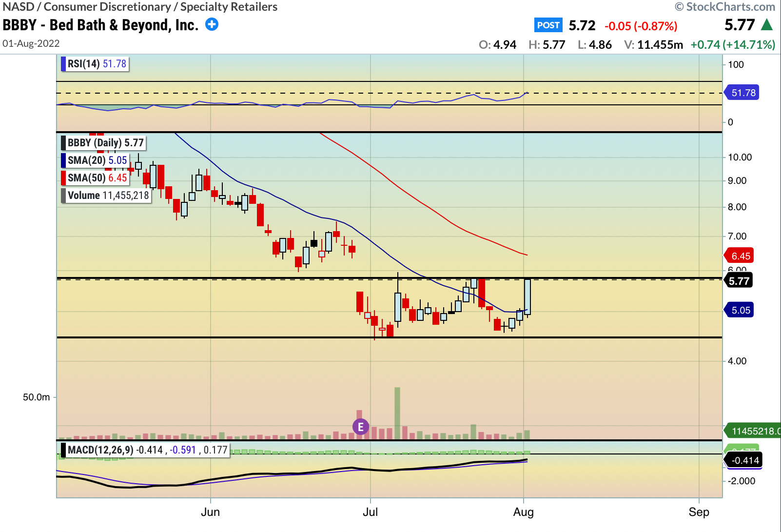Click the post-market price 5.72
Viewport: 781px width, 532px height.
[x=582, y=25]
